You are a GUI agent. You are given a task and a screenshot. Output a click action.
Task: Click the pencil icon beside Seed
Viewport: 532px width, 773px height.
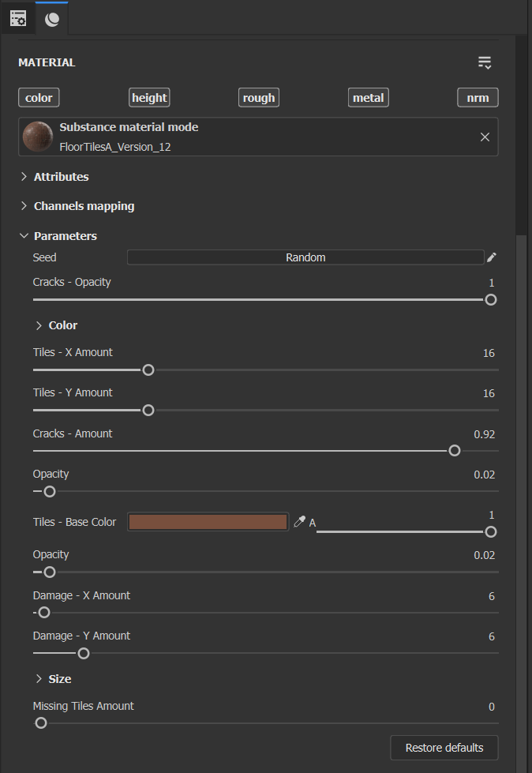click(x=492, y=257)
